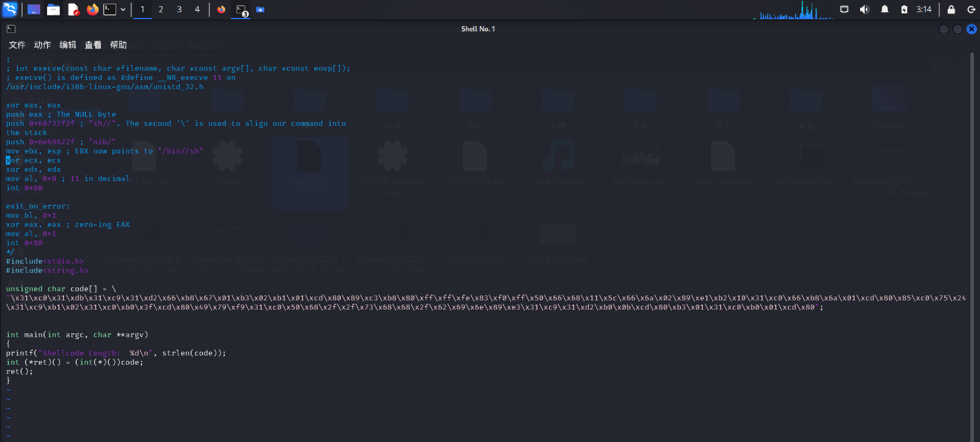Switch to workspace 4
Screen dimensions: 980x442
tap(197, 9)
